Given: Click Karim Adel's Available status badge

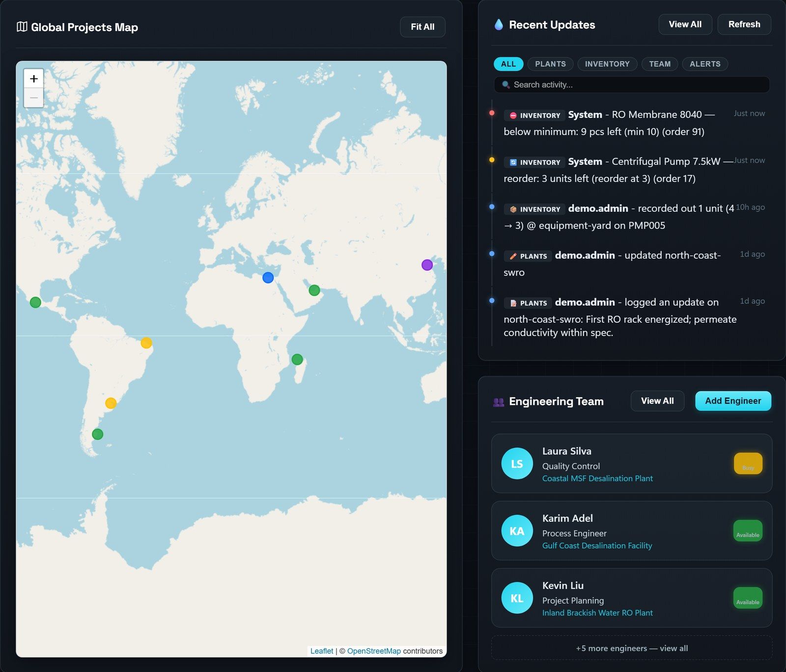Looking at the screenshot, I should tap(748, 531).
